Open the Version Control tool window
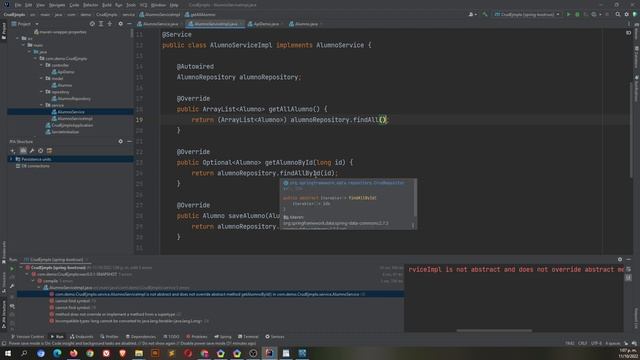640x360 pixels. 27,337
